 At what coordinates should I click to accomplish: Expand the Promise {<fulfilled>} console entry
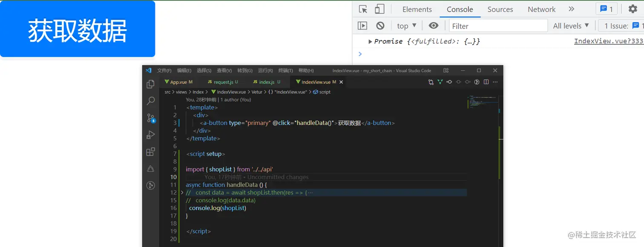coord(371,41)
